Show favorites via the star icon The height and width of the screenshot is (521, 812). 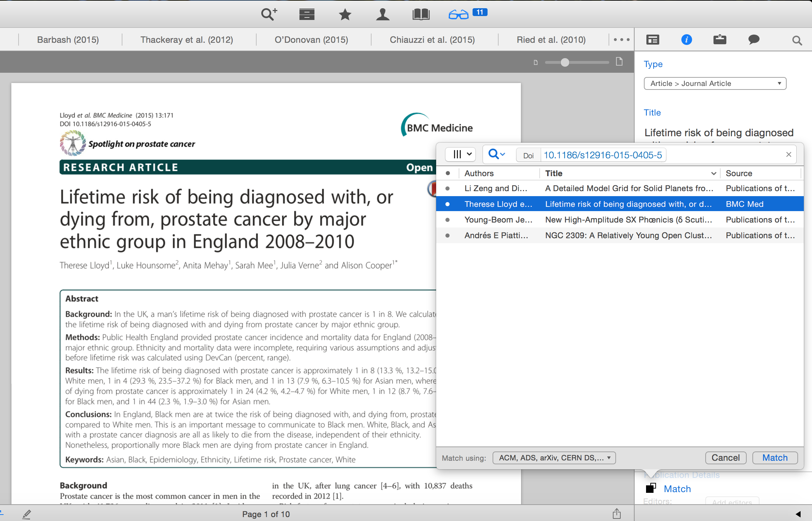pos(345,15)
